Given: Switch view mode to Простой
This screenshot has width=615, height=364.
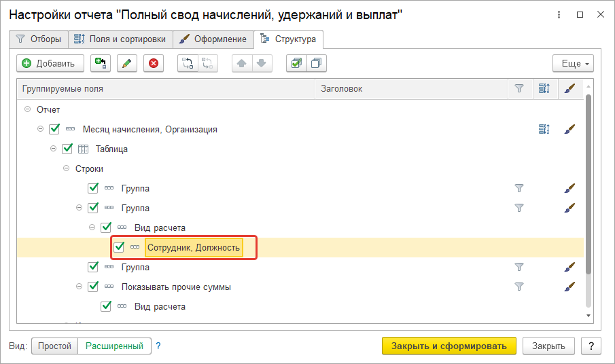Looking at the screenshot, I should point(54,346).
